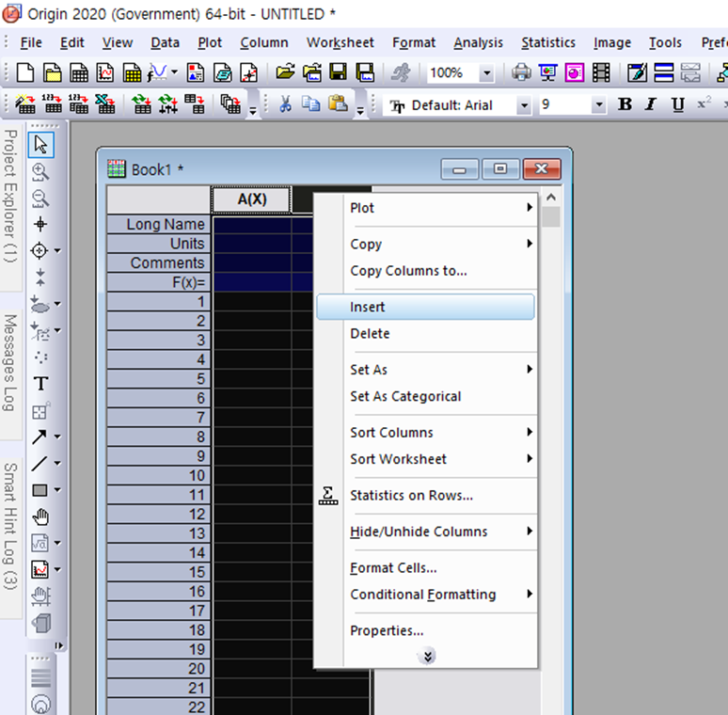The image size is (728, 715).
Task: Select the Zoom Out tool
Action: [x=40, y=199]
